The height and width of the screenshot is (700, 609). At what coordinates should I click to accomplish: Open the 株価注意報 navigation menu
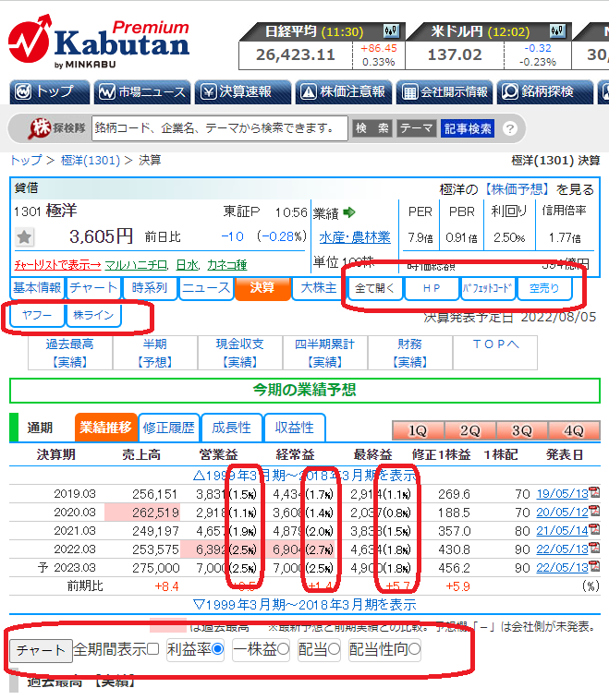tap(344, 92)
